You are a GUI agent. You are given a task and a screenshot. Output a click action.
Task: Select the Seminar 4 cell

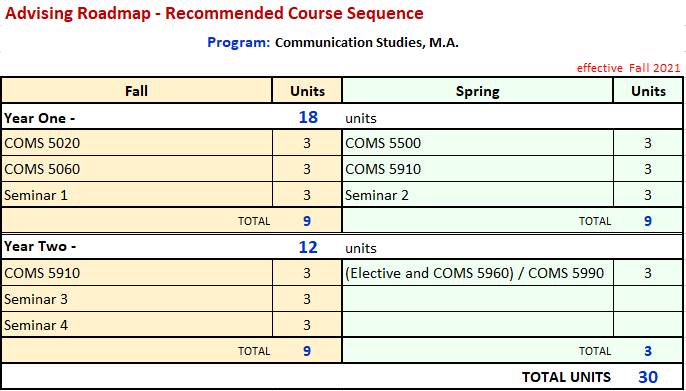137,325
